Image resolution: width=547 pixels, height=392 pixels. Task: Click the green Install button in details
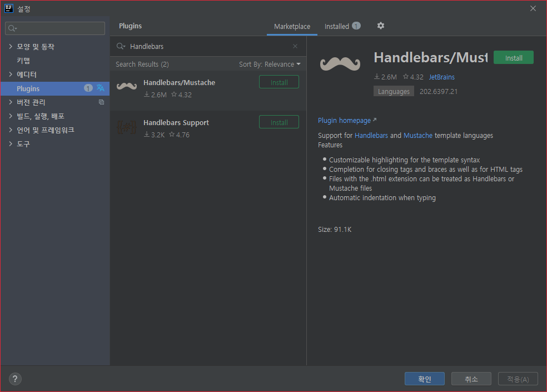(514, 58)
